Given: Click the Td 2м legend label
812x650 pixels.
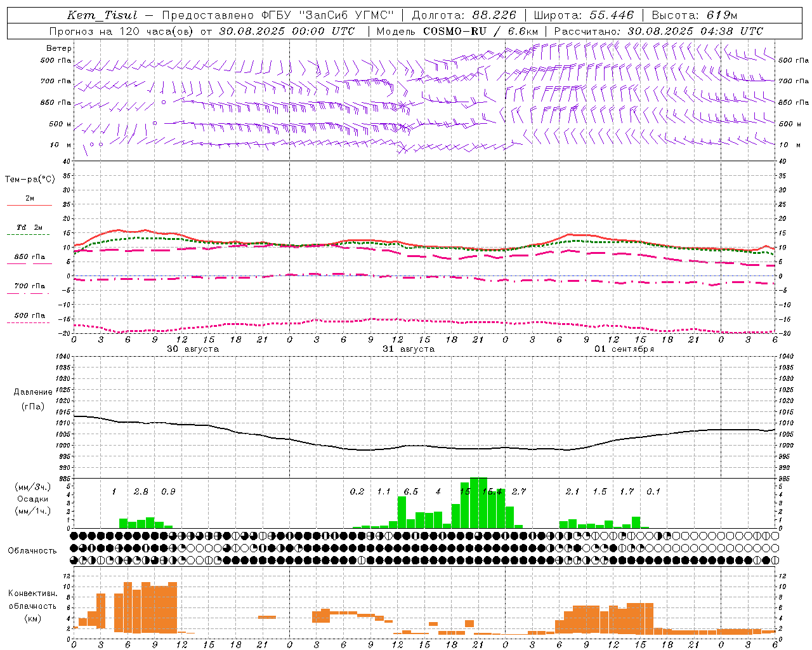Looking at the screenshot, I should click(x=30, y=227).
